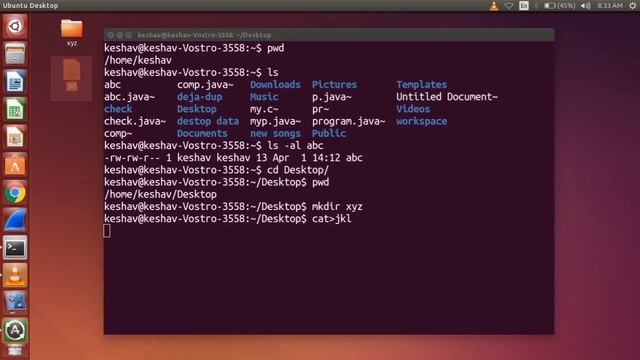This screenshot has height=360, width=640.
Task: Open the 8:33 AM clock calendar
Action: (x=610, y=5)
